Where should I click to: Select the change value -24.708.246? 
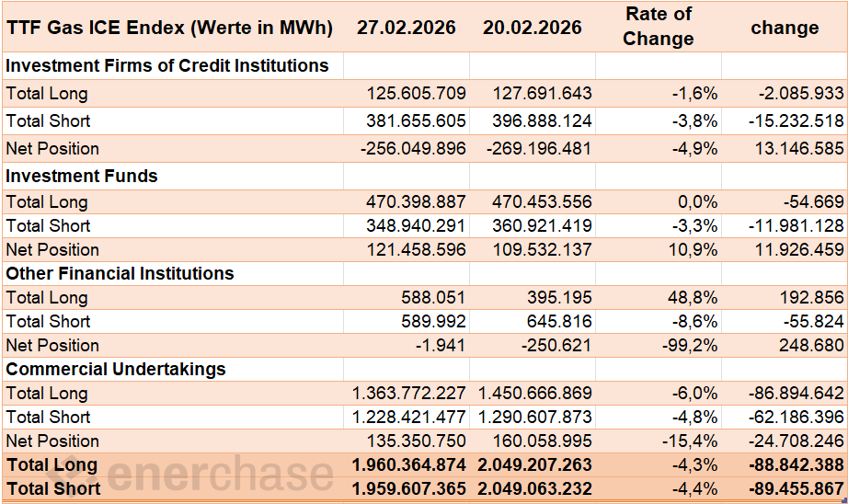coord(796,441)
